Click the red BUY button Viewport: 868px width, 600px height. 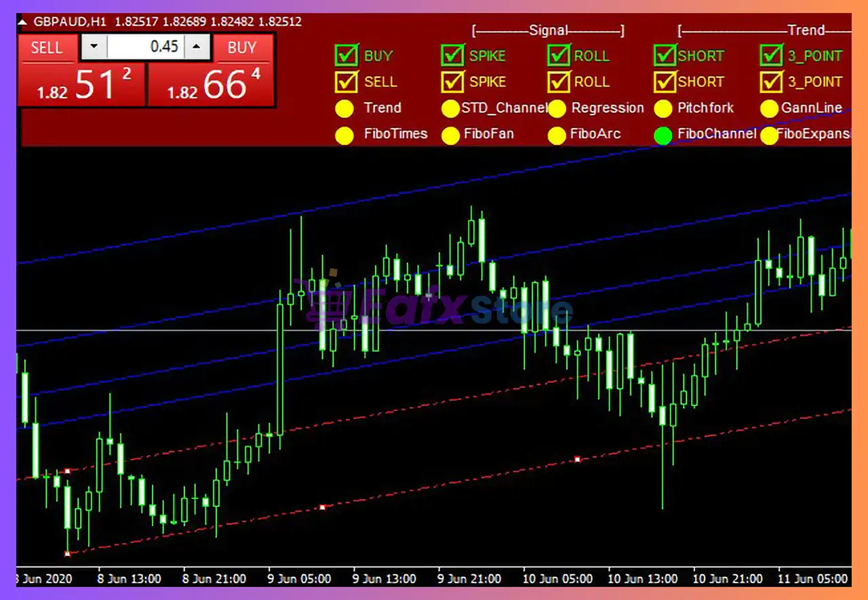pos(242,48)
